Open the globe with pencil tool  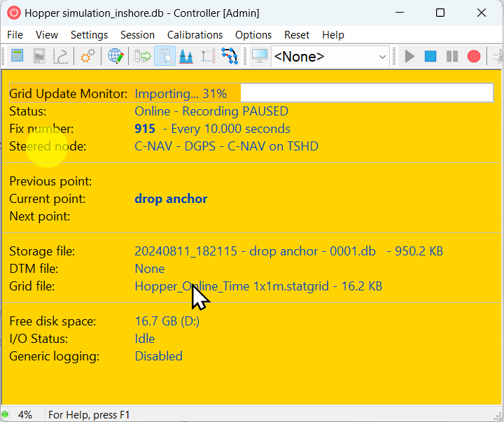click(x=115, y=56)
